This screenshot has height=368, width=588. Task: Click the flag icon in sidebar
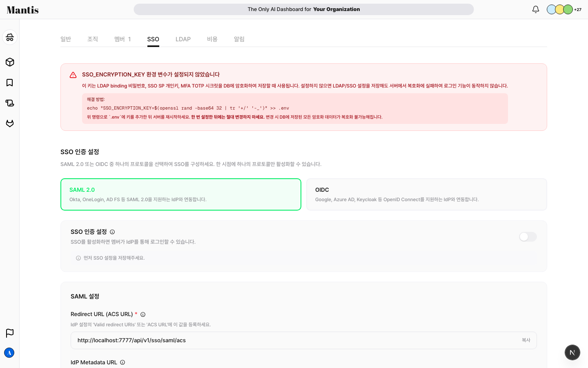(10, 333)
